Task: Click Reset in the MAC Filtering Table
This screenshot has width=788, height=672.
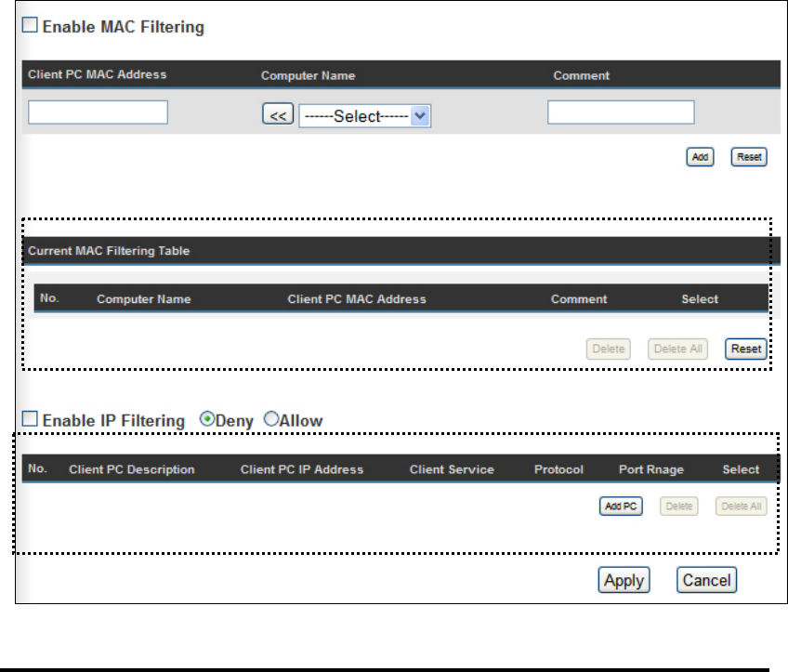Action: tap(746, 349)
